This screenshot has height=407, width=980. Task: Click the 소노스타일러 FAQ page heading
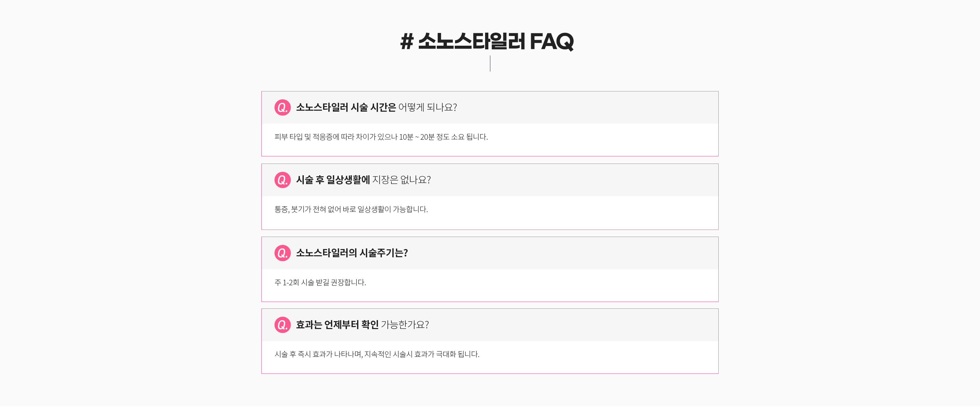coord(487,41)
